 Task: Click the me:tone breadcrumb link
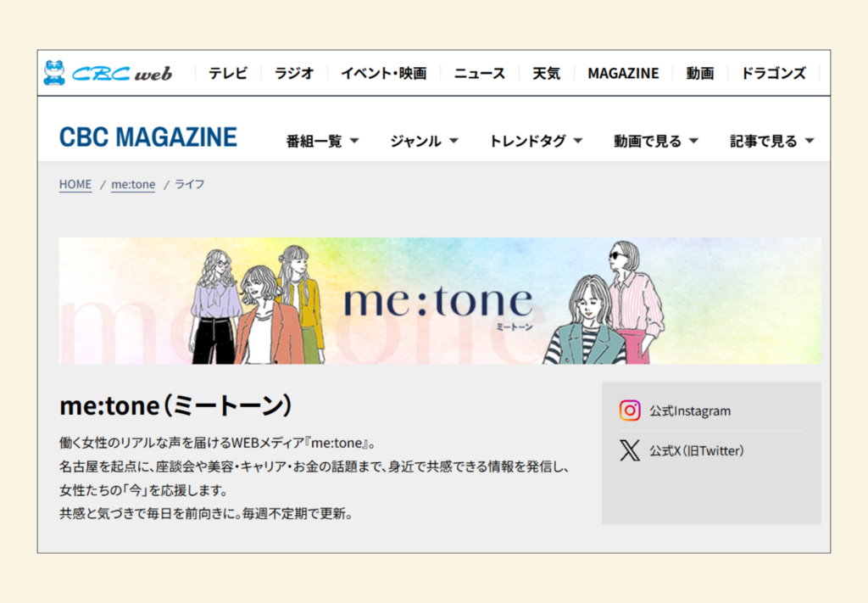(133, 184)
